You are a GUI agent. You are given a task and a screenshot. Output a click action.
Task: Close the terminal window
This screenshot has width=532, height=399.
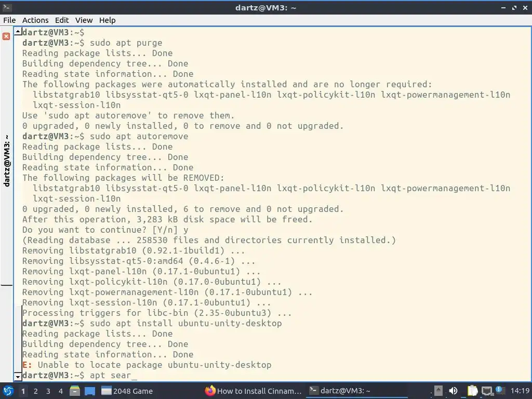click(525, 7)
